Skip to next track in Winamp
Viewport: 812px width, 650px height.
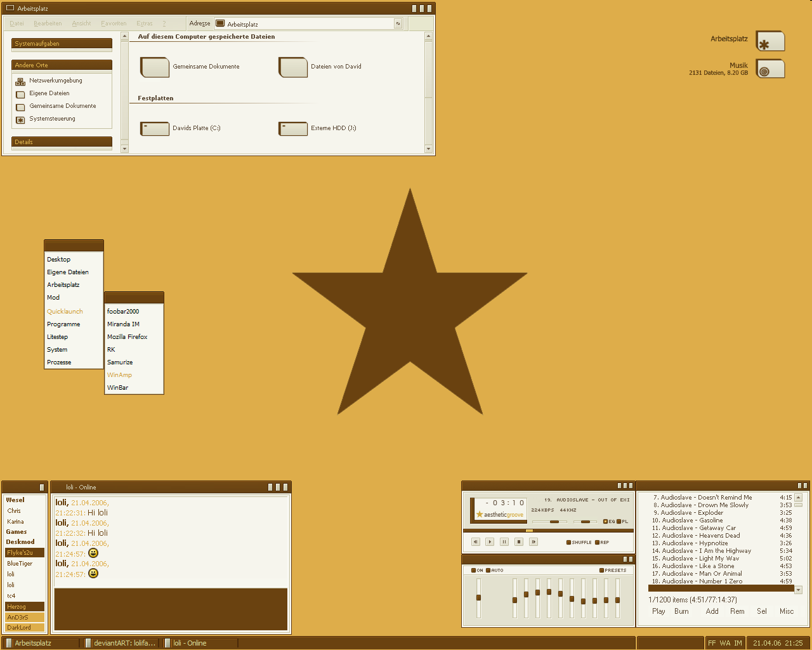coord(534,541)
